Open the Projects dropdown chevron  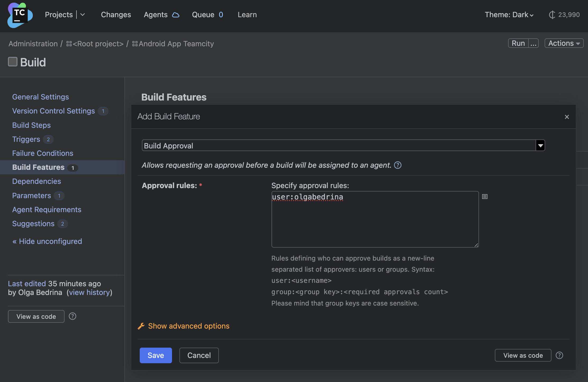[83, 15]
